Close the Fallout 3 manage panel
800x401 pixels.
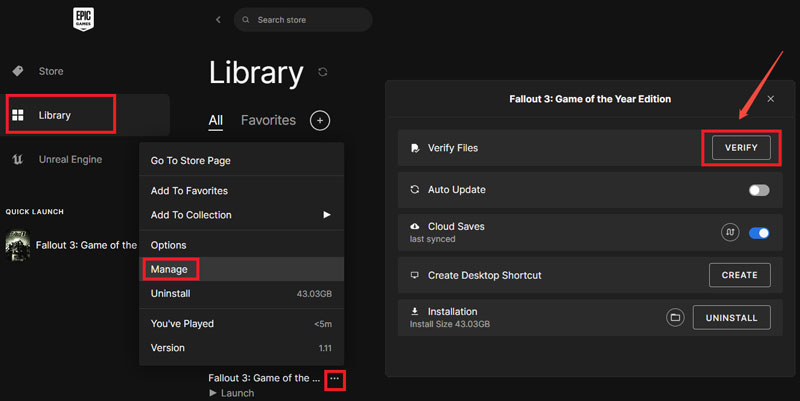pyautogui.click(x=770, y=99)
